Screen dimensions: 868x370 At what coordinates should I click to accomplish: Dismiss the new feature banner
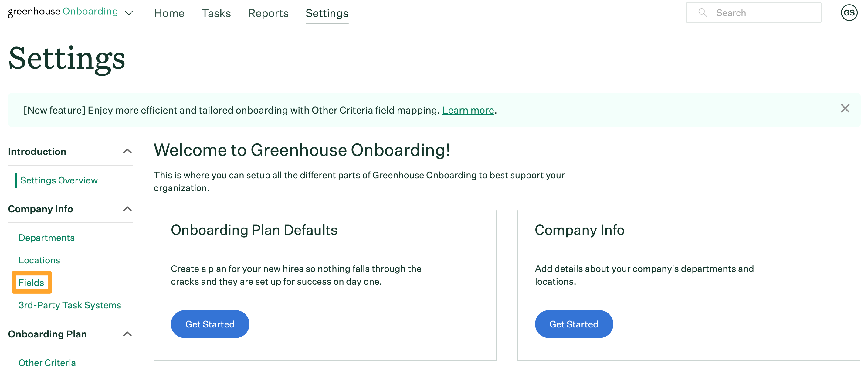coord(845,109)
